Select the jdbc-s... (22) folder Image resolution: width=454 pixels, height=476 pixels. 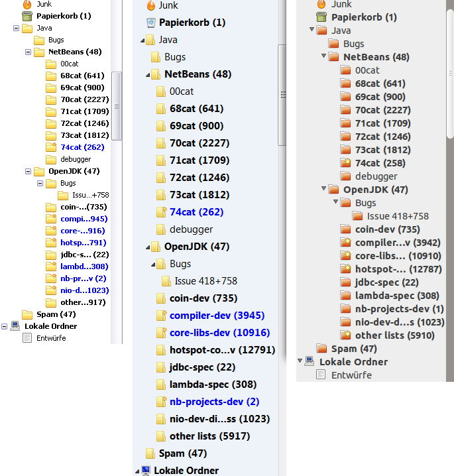(85, 255)
